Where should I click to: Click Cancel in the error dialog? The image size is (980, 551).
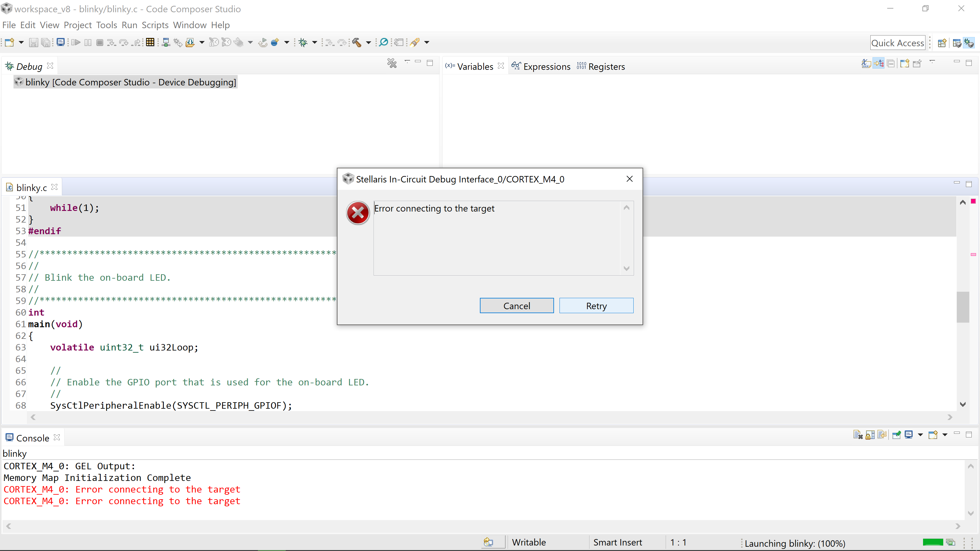(517, 306)
